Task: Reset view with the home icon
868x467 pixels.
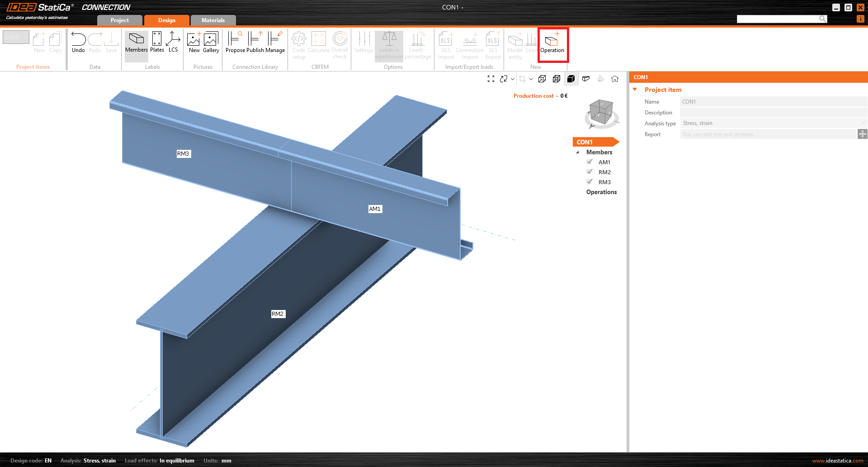Action: (x=615, y=79)
